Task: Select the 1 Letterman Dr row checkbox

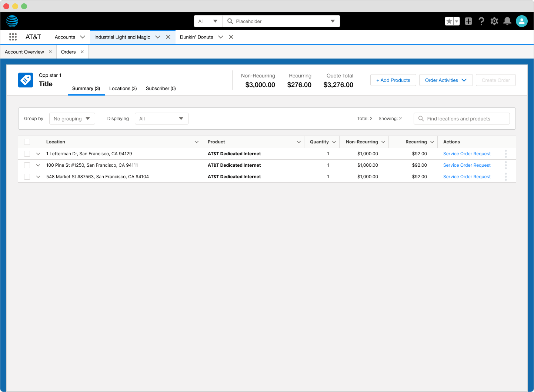Action: 27,154
